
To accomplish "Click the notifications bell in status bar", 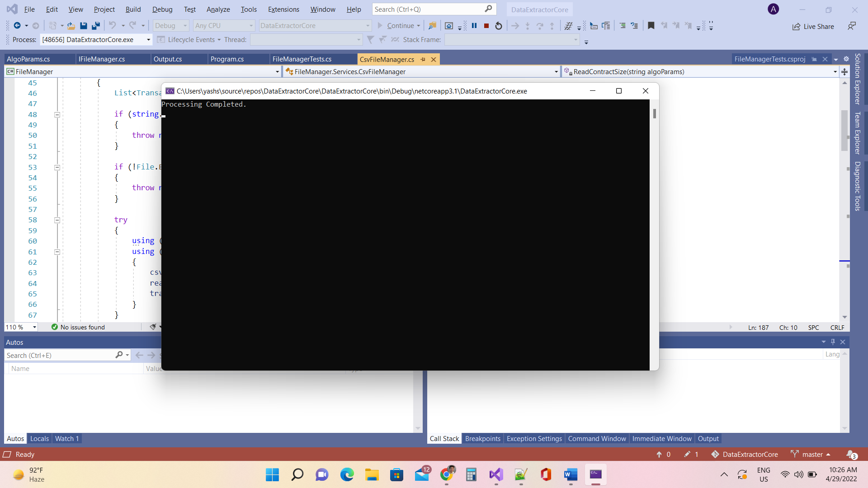I will pos(851,454).
